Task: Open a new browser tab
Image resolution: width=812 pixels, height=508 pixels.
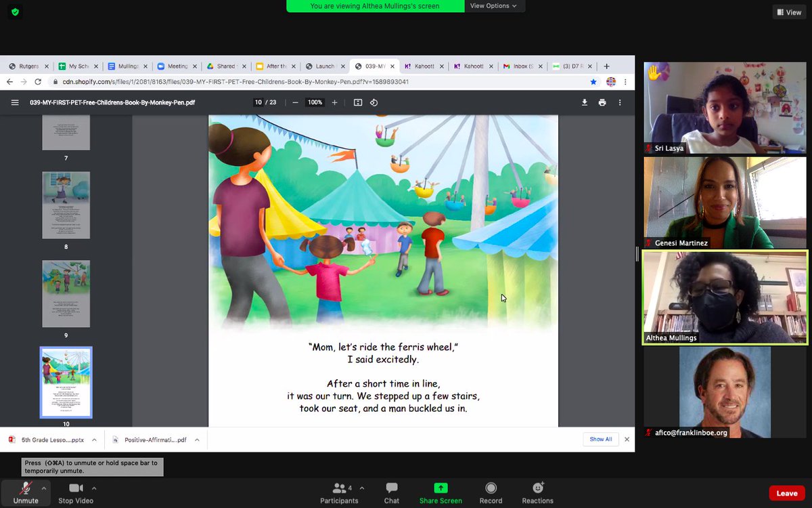Action: pyautogui.click(x=606, y=66)
